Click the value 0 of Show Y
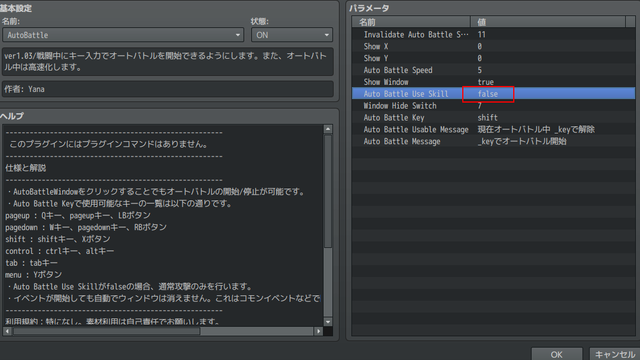 [480, 58]
